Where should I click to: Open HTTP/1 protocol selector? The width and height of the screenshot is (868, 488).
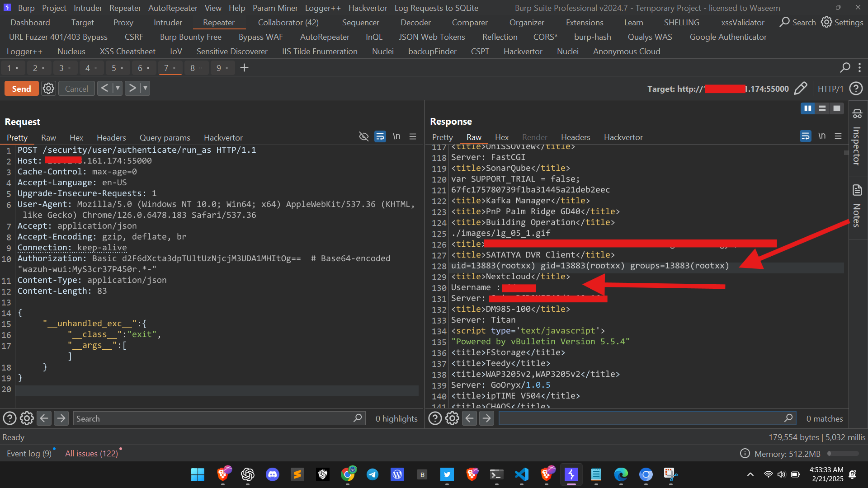point(830,89)
